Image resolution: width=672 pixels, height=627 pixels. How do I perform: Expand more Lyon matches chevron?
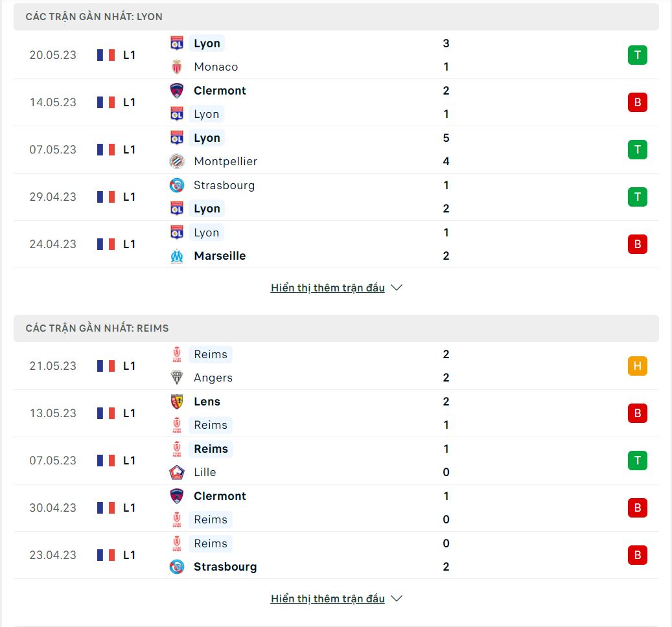[397, 288]
